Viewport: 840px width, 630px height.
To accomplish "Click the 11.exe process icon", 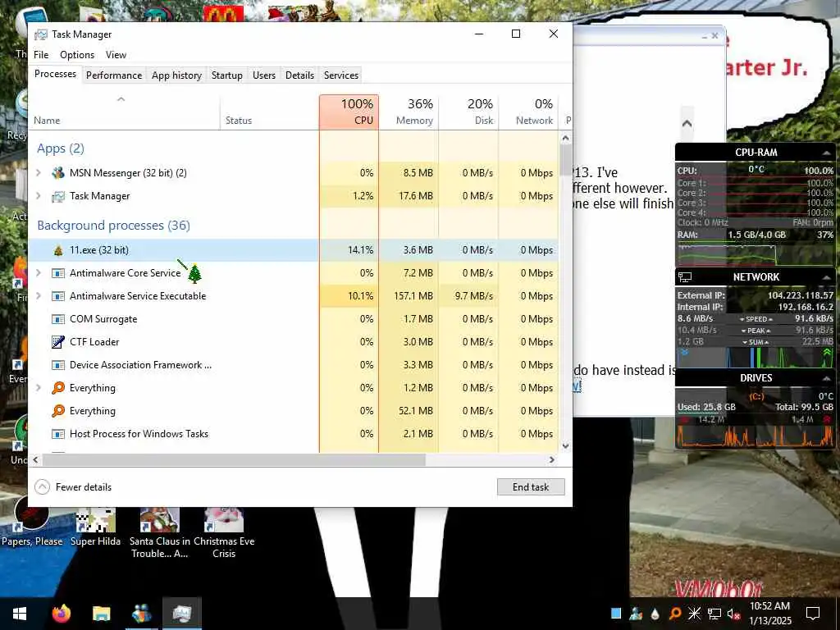I will [x=58, y=250].
